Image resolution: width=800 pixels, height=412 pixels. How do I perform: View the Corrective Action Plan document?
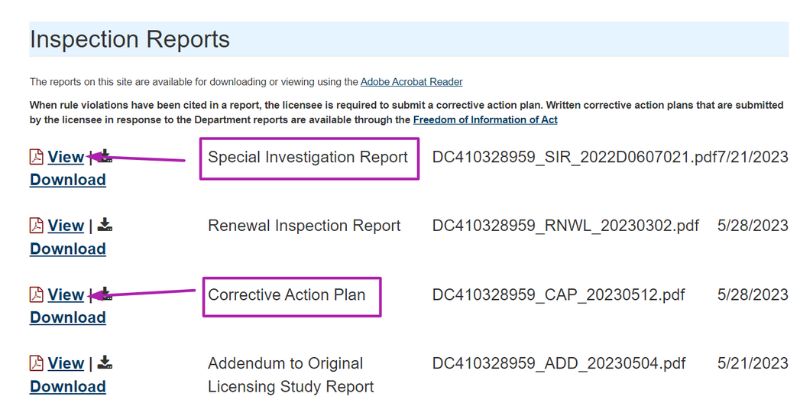pyautogui.click(x=66, y=295)
